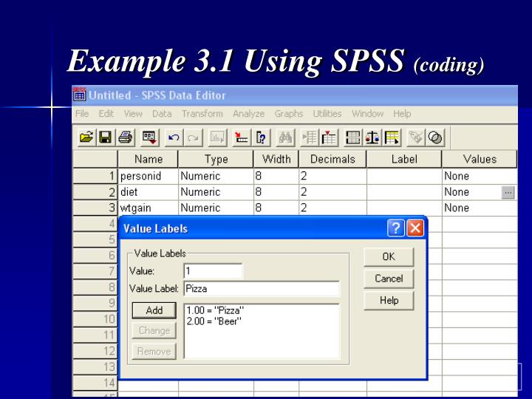Click the Variables info icon
Image resolution: width=532 pixels, height=399 pixels.
(x=261, y=137)
